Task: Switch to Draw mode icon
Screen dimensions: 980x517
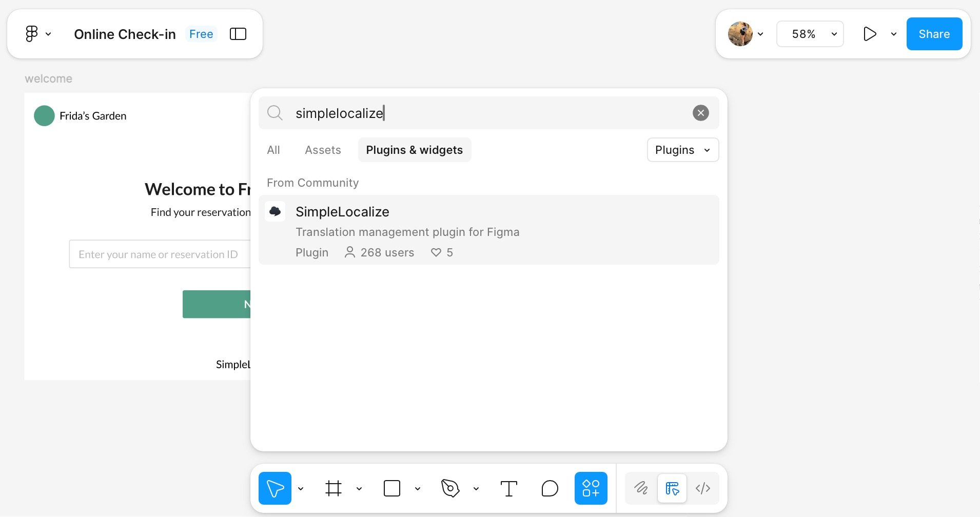Action: click(641, 488)
